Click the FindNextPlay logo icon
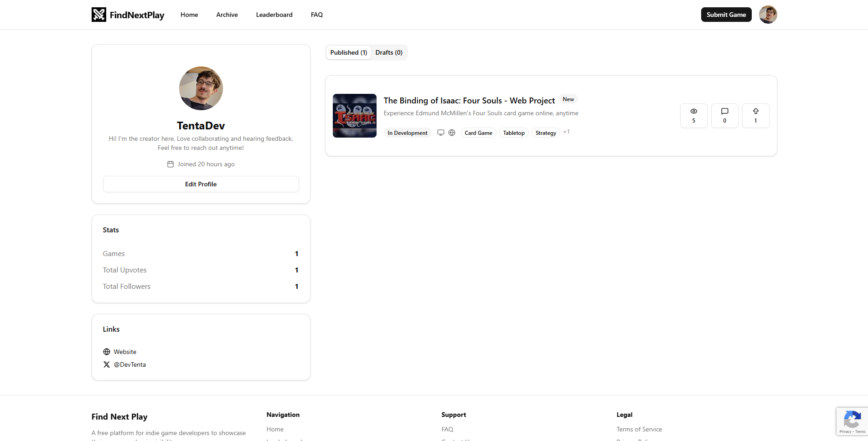The height and width of the screenshot is (441, 868). 98,15
